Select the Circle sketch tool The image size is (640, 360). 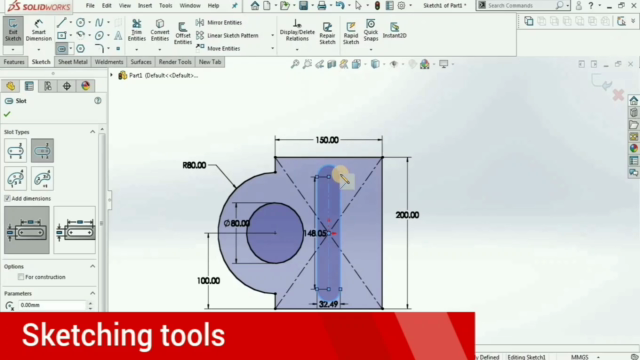[x=80, y=22]
